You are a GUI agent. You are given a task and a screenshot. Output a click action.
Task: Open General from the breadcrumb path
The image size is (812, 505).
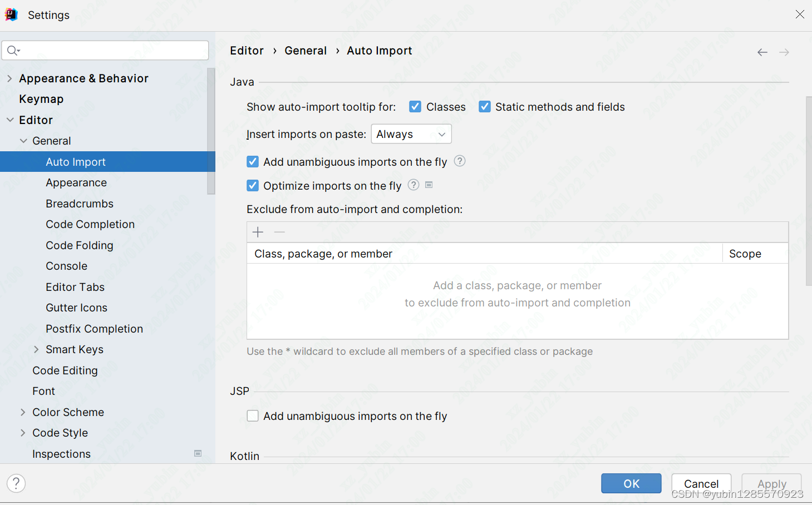(306, 50)
